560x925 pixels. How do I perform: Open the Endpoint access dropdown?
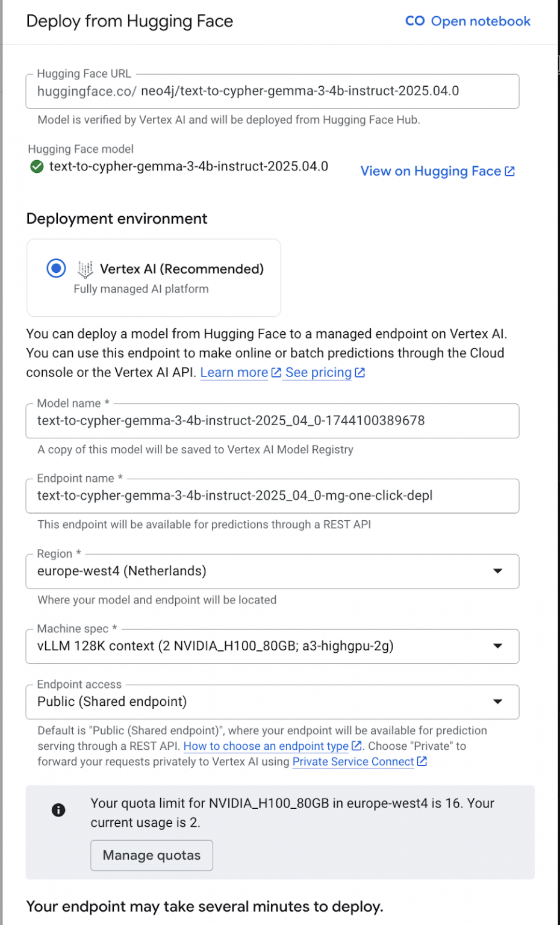click(498, 702)
